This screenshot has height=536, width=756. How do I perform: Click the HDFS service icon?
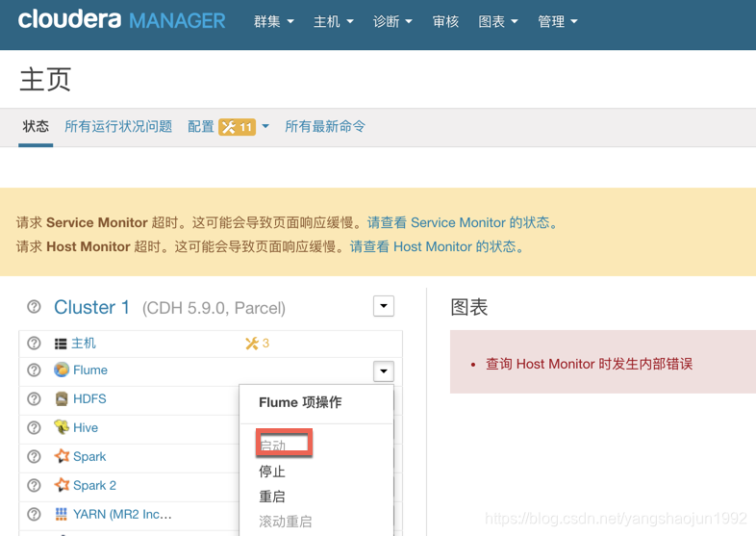(62, 399)
